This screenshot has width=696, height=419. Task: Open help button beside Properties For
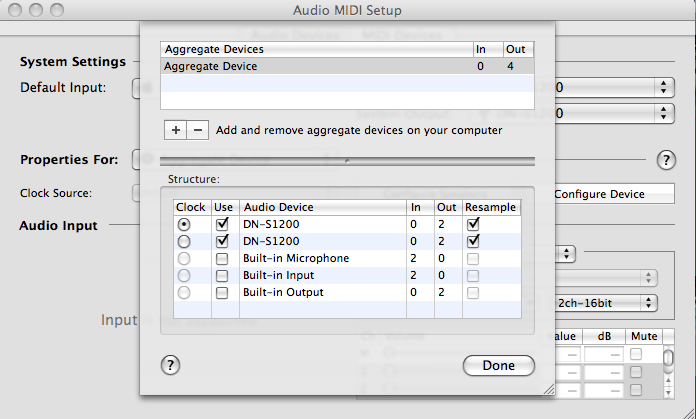coord(666,160)
